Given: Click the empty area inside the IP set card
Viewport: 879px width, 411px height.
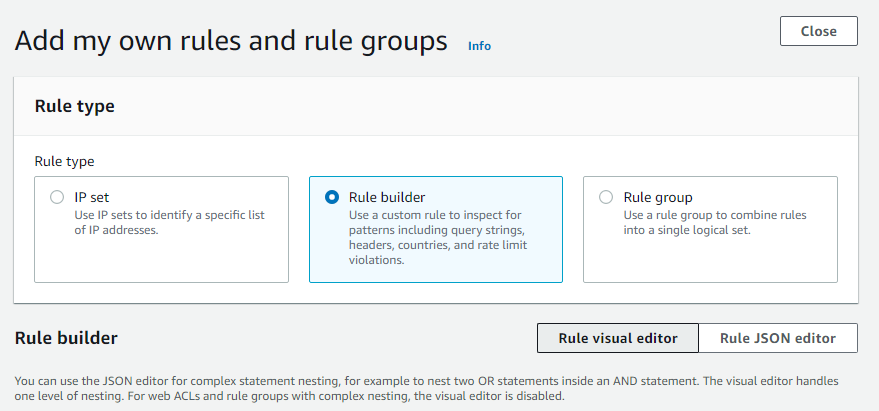Looking at the screenshot, I should pos(161,259).
